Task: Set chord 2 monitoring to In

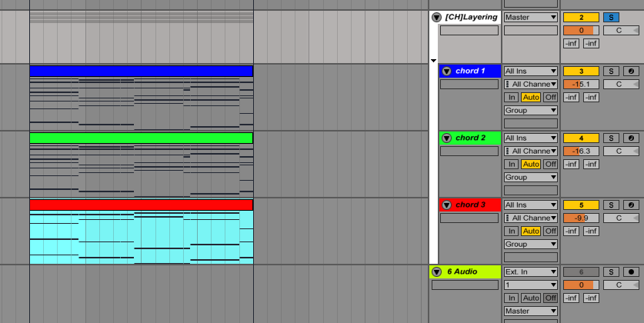Action: tap(512, 164)
